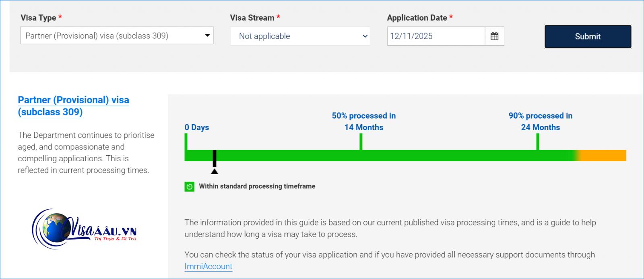Click the orange end of processing bar
Viewport: 644px width, 279px height.
(603, 156)
